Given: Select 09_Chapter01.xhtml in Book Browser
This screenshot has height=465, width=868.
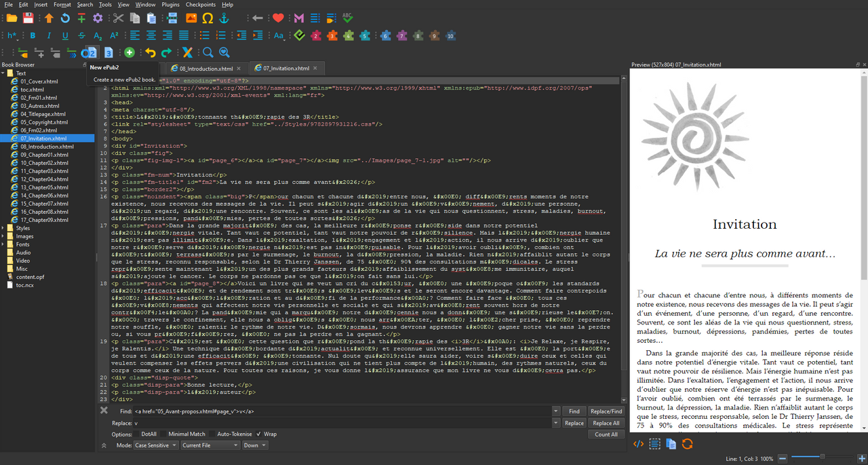Looking at the screenshot, I should [x=45, y=155].
